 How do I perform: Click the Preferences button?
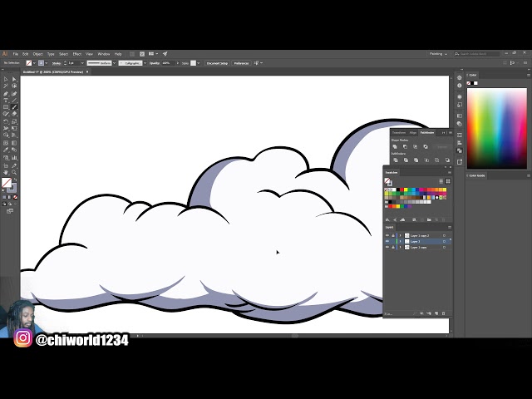click(x=241, y=63)
